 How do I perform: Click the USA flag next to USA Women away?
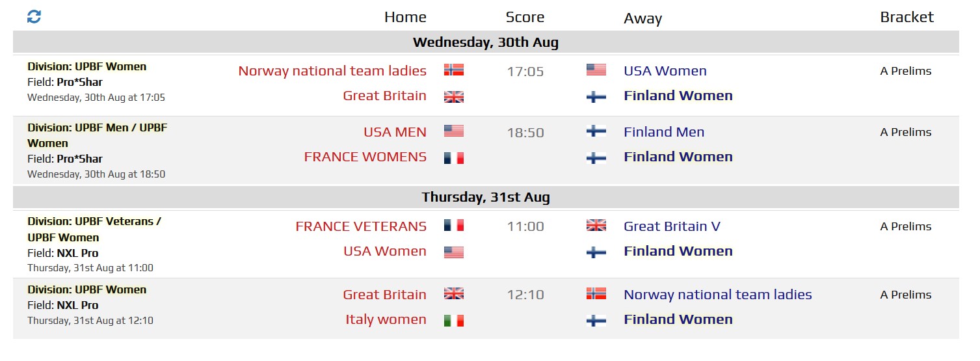tap(596, 70)
